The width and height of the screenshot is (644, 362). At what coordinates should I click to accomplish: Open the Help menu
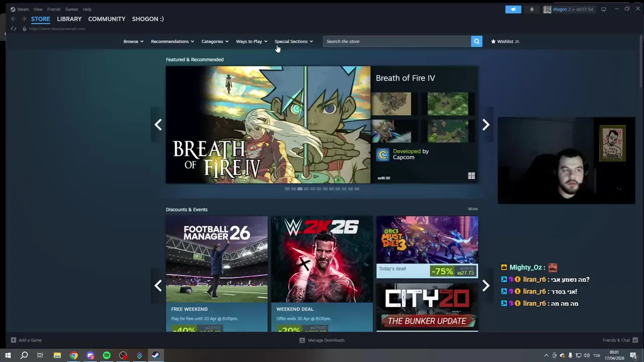(x=87, y=9)
